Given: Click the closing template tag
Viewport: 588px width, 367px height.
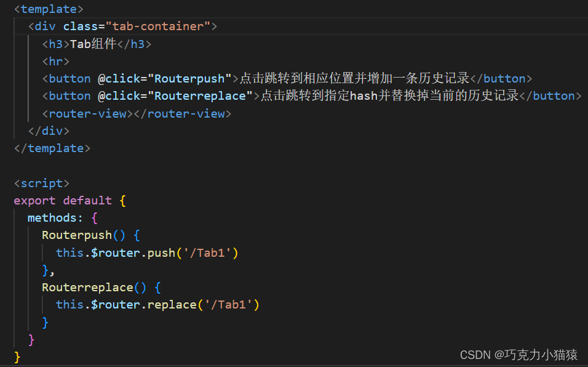Looking at the screenshot, I should pyautogui.click(x=52, y=148).
